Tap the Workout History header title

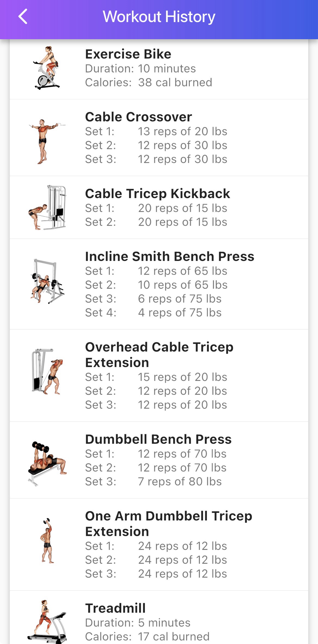159,17
